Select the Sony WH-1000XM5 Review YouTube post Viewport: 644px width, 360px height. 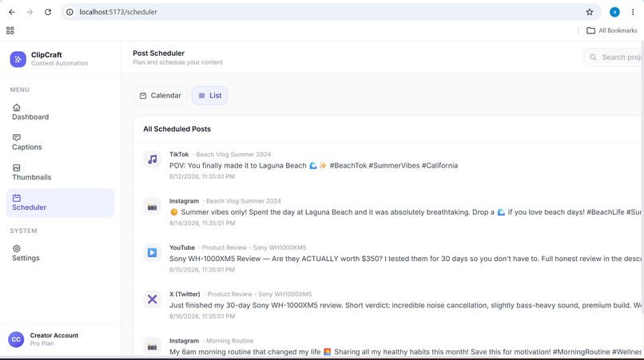(x=388, y=258)
